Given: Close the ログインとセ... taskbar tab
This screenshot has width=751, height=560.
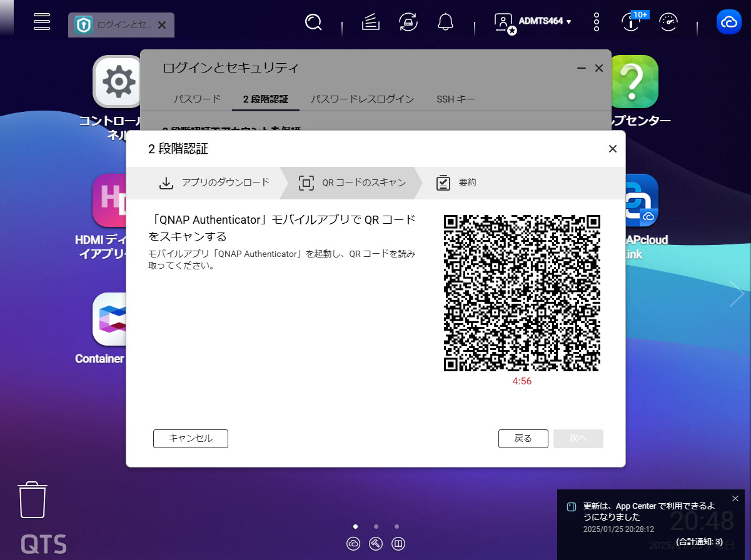Looking at the screenshot, I should click(x=161, y=25).
